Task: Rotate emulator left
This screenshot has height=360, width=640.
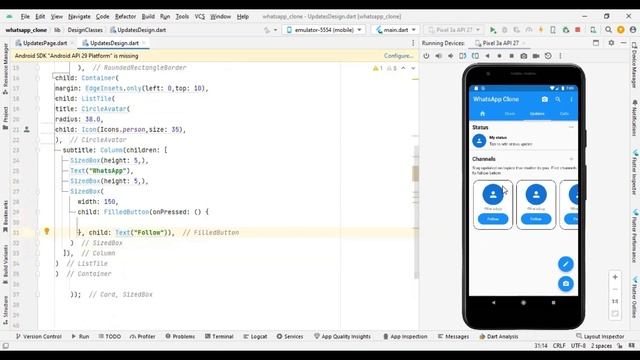Action: point(463,56)
